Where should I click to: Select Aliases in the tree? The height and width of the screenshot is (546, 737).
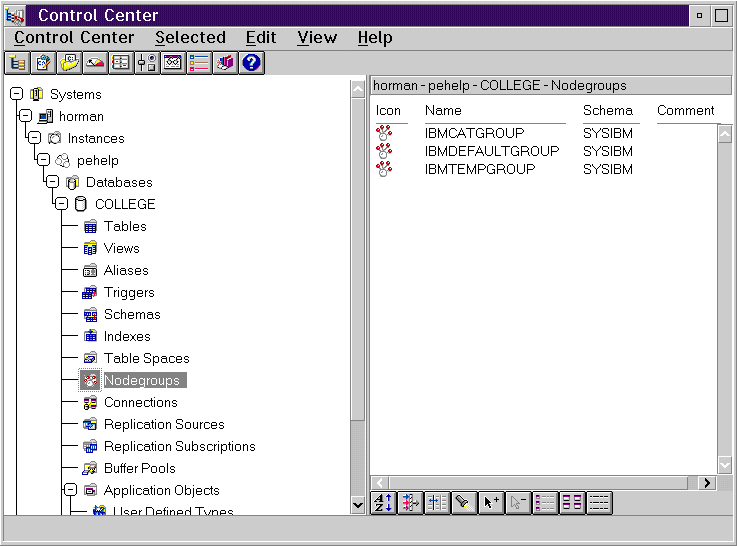(x=126, y=270)
